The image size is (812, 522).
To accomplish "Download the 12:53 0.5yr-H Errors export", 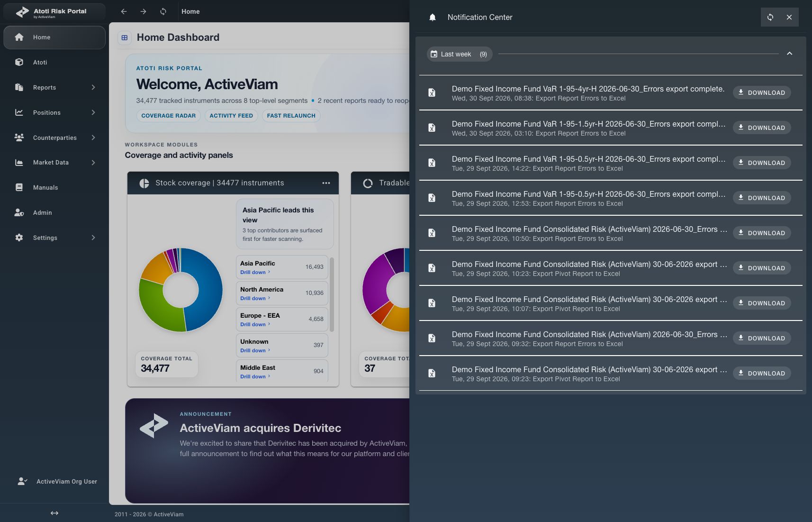I will 762,198.
